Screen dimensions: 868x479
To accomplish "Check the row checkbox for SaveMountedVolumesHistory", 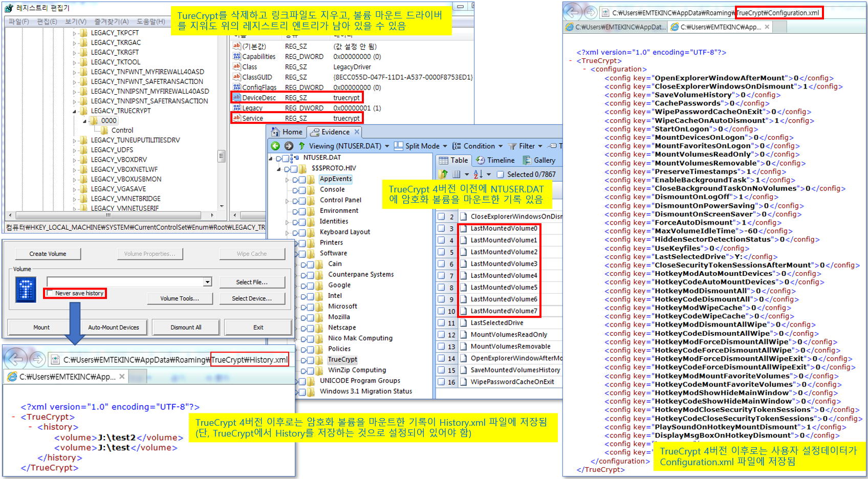I will 441,369.
